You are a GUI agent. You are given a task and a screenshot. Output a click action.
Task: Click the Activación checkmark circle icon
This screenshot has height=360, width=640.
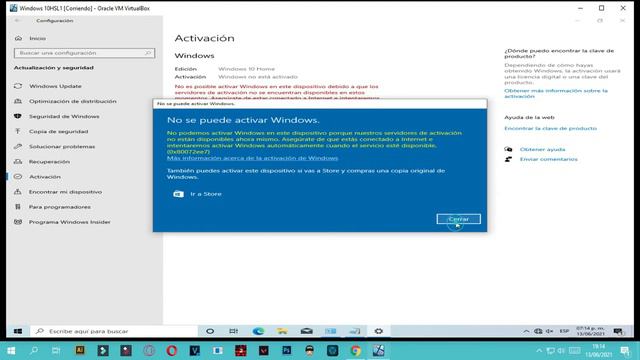tap(18, 177)
